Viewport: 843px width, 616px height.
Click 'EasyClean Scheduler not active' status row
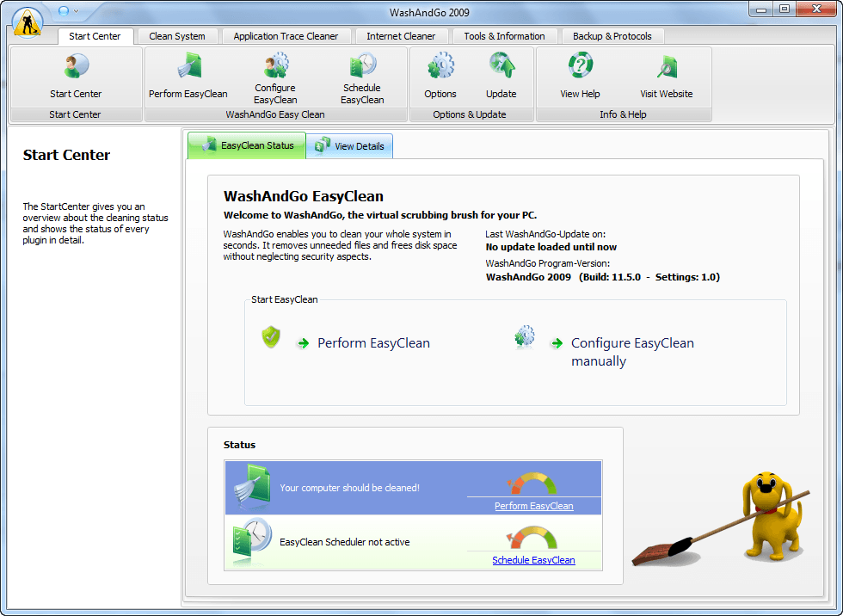413,542
